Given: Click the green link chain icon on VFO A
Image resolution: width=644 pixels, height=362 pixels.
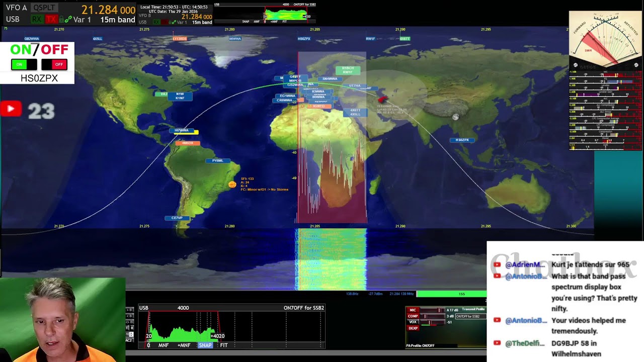Looking at the screenshot, I should (x=68, y=20).
